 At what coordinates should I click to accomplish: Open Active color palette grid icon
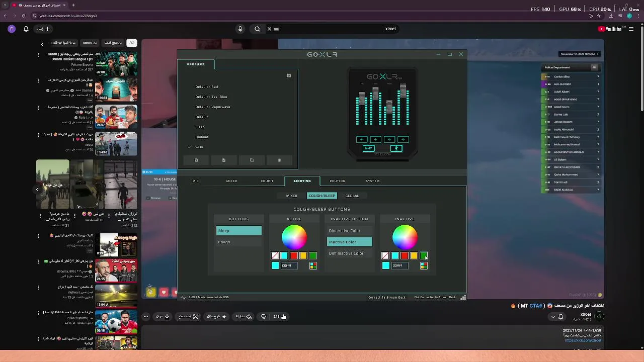click(x=313, y=265)
